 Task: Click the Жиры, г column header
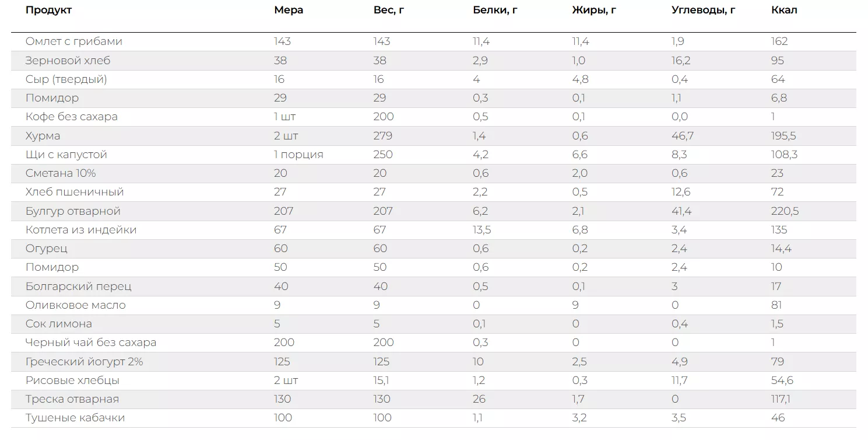(594, 10)
